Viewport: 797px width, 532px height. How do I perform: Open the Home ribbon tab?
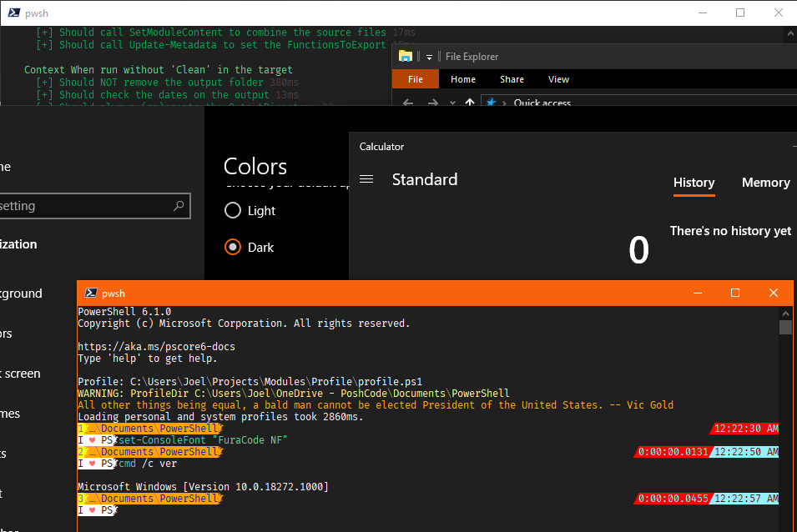463,79
